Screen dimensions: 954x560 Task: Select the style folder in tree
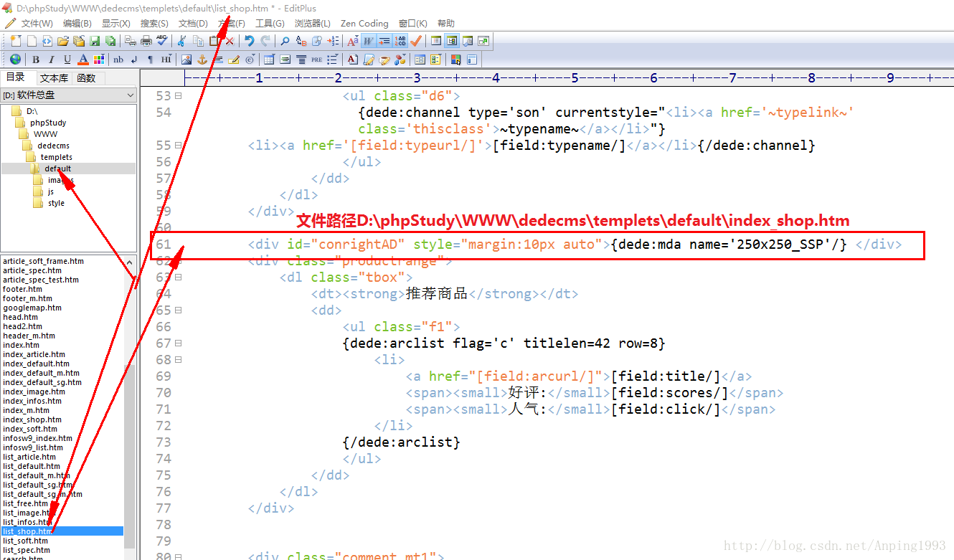[56, 203]
